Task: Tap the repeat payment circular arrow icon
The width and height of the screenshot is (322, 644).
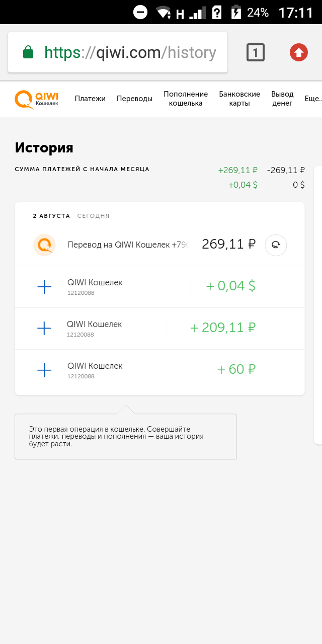Action: [x=276, y=245]
